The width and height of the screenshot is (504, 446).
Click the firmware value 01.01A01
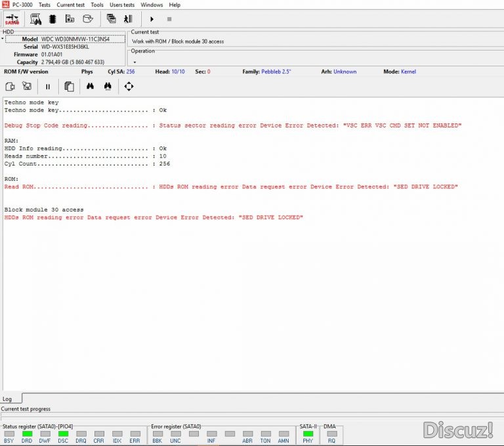52,55
